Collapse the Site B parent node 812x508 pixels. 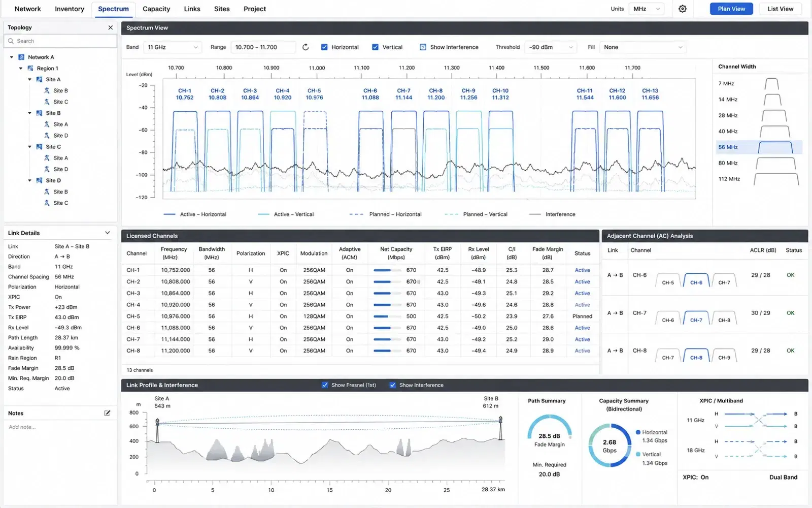click(29, 113)
